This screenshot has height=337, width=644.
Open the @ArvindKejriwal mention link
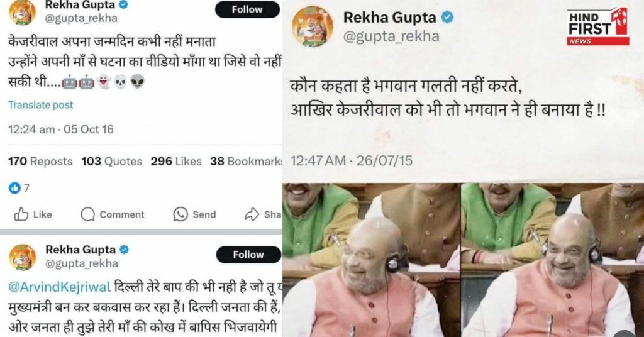(60, 287)
